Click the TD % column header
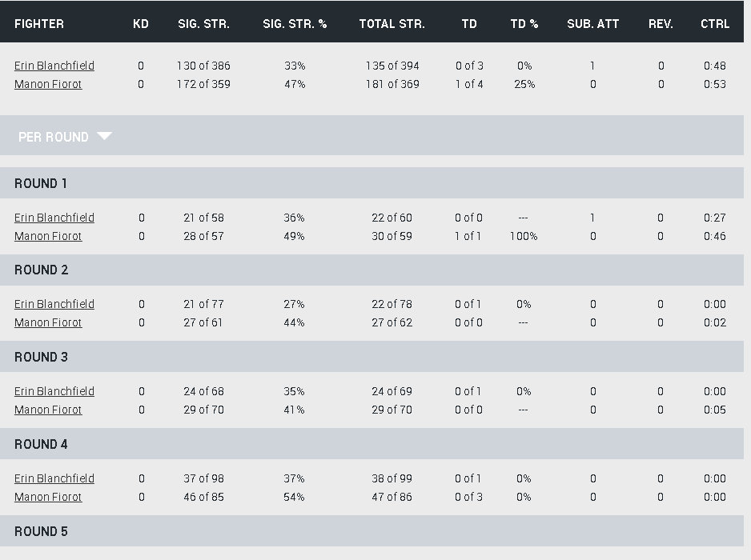Viewport: 751px width, 560px height. coord(524,24)
